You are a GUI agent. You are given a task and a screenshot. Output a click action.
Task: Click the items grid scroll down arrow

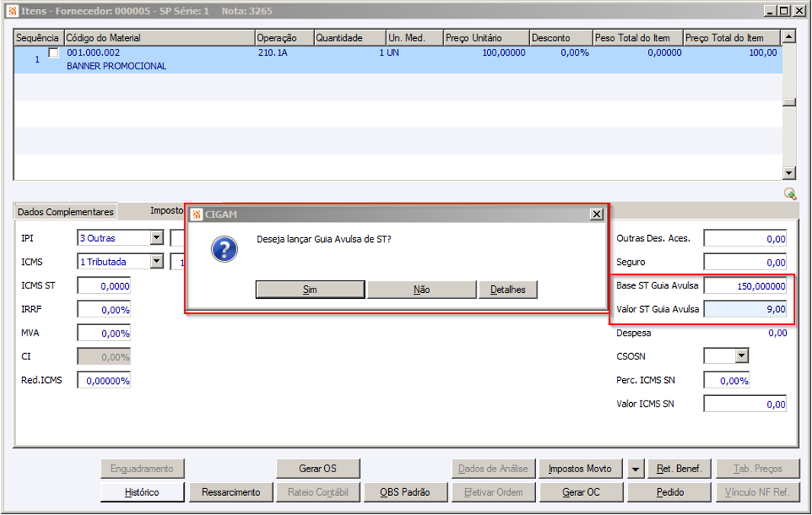tap(788, 173)
